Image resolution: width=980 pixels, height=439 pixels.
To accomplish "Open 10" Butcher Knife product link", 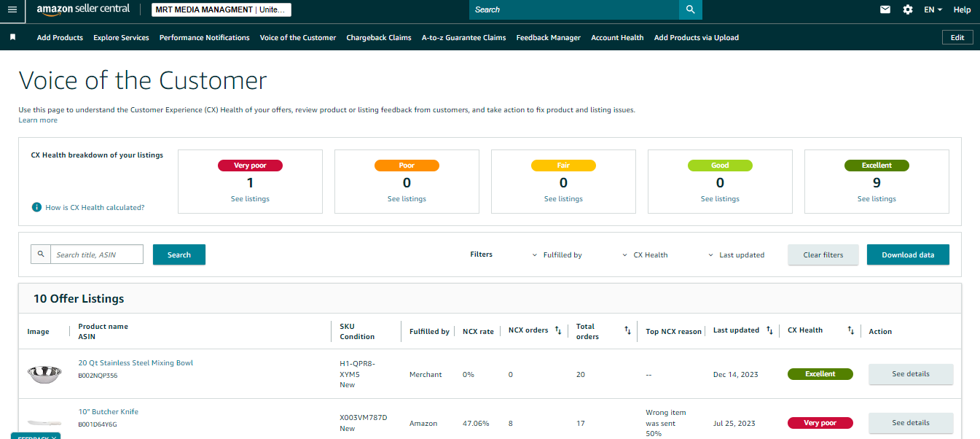I will pos(108,411).
